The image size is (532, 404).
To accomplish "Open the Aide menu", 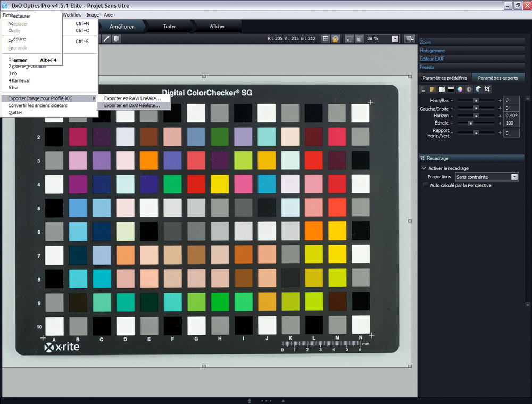I will (x=108, y=15).
